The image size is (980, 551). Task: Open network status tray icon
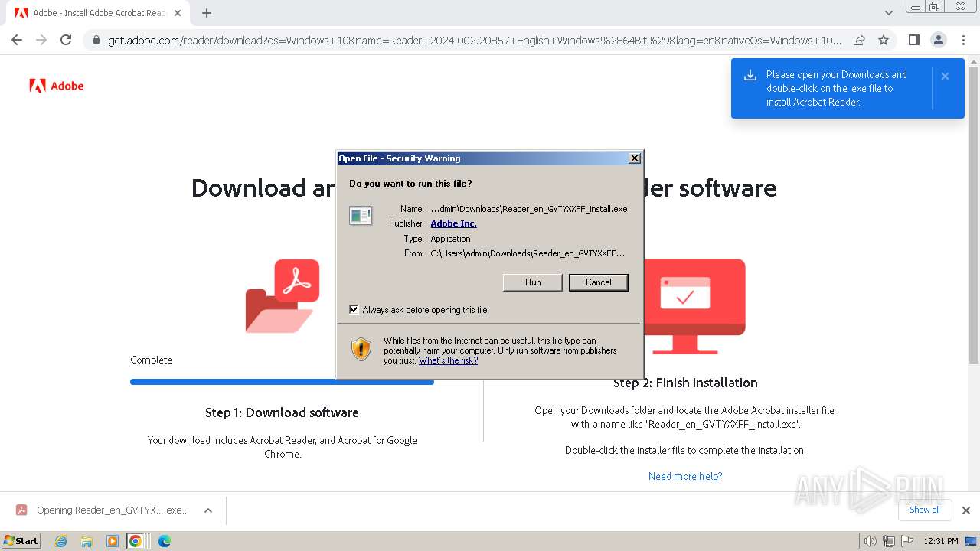pyautogui.click(x=889, y=541)
